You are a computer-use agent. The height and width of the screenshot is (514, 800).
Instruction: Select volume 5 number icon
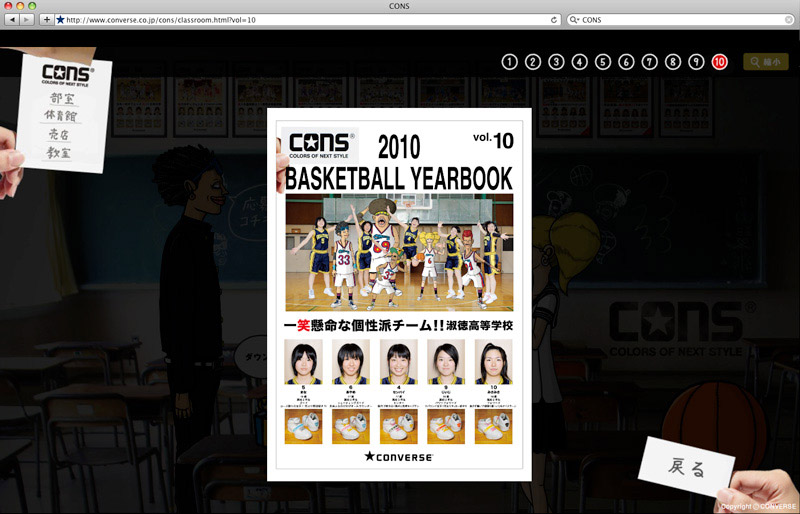click(603, 62)
